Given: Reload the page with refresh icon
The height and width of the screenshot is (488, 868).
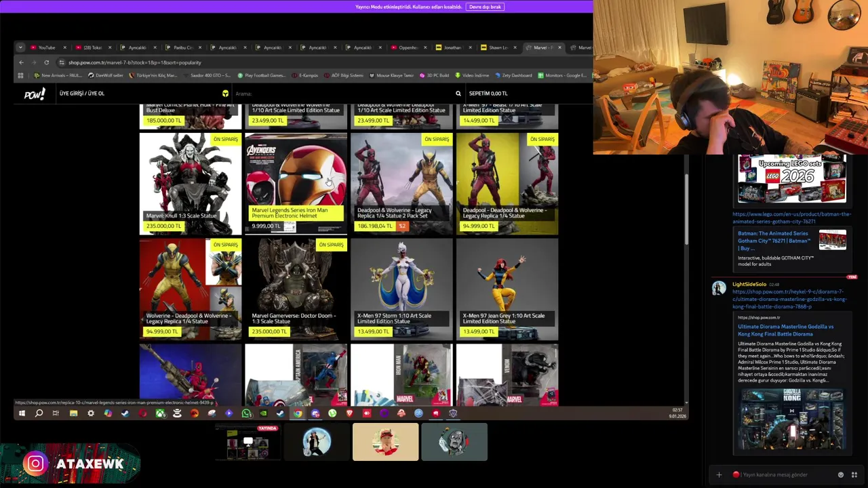Looking at the screenshot, I should tap(46, 62).
